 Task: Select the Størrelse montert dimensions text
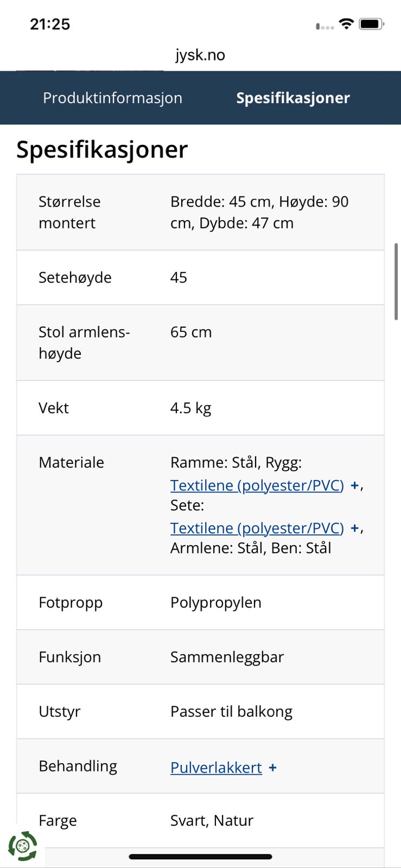(259, 212)
